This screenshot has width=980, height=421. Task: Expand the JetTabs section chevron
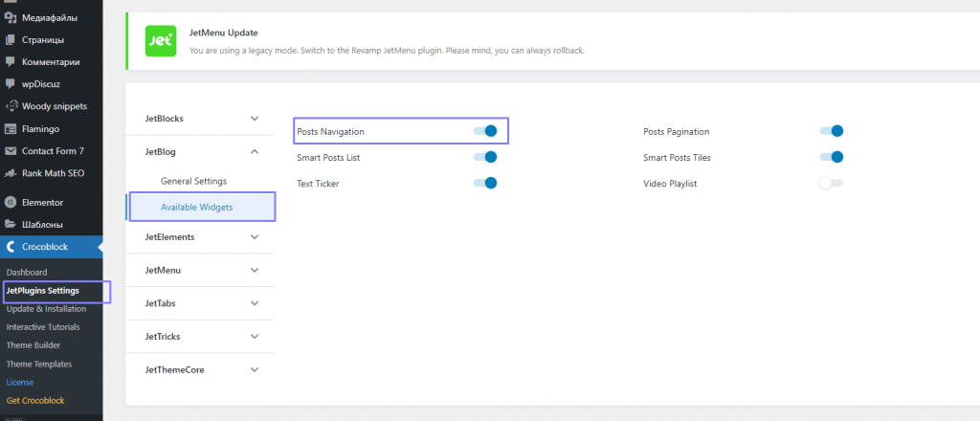point(255,303)
